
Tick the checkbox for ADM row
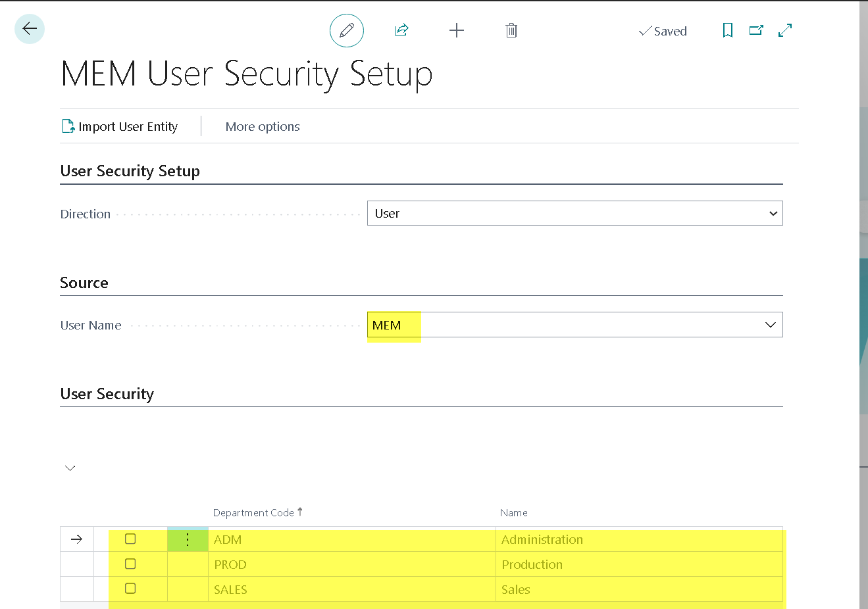(130, 539)
